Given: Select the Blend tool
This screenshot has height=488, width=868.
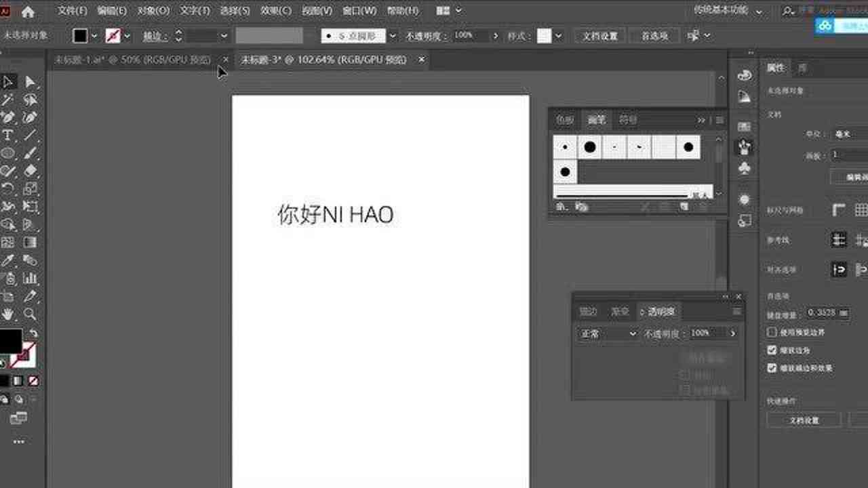Looking at the screenshot, I should tap(30, 260).
